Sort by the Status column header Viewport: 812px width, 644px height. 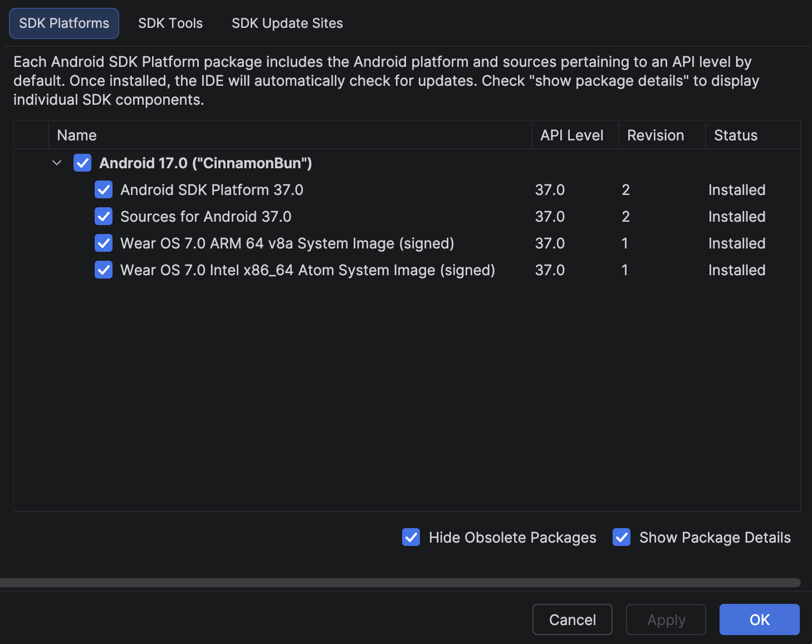tap(753, 135)
